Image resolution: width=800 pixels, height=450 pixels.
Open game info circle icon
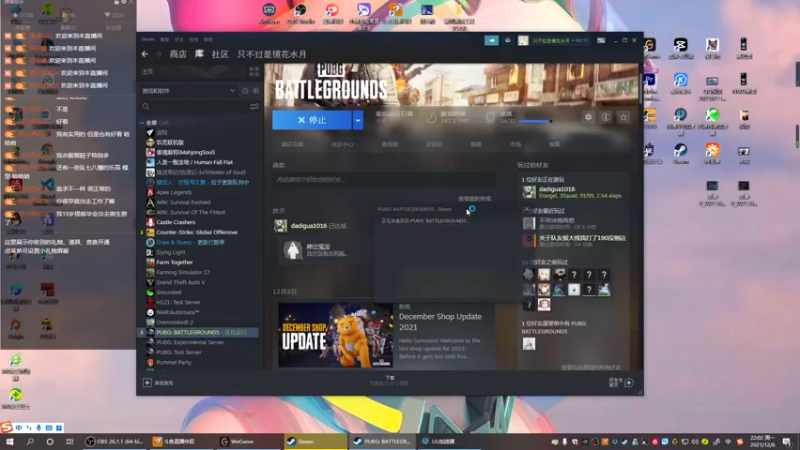click(606, 117)
